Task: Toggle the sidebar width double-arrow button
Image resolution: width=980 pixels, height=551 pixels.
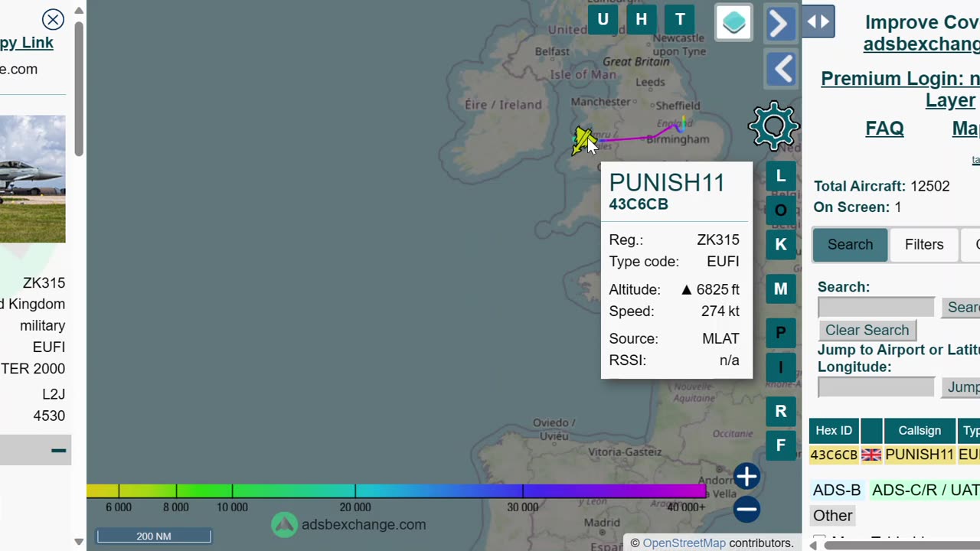Action: (x=818, y=21)
